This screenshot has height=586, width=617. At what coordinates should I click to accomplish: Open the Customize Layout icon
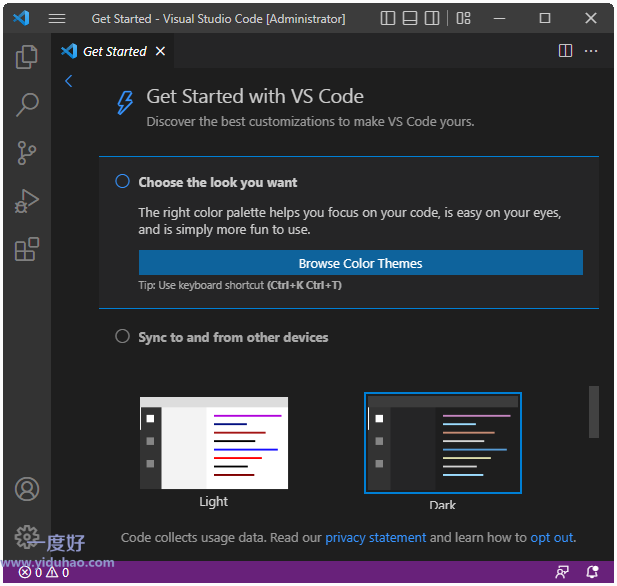464,18
